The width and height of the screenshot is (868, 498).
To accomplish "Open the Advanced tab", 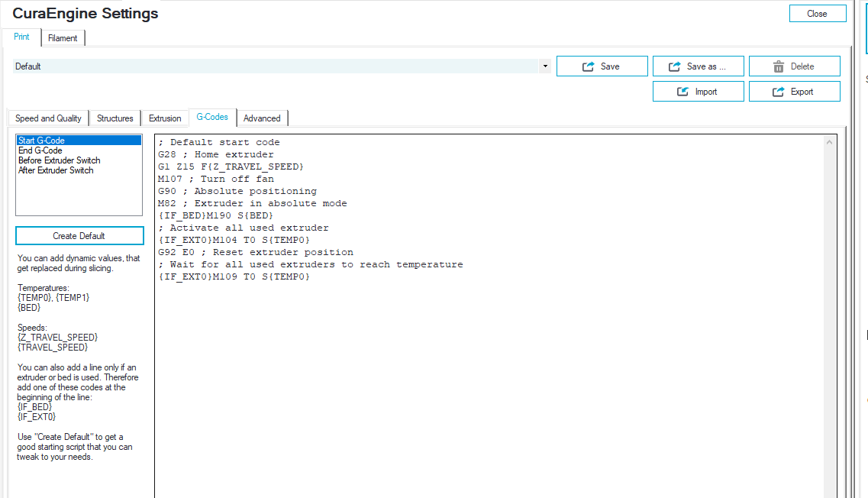I will [262, 118].
